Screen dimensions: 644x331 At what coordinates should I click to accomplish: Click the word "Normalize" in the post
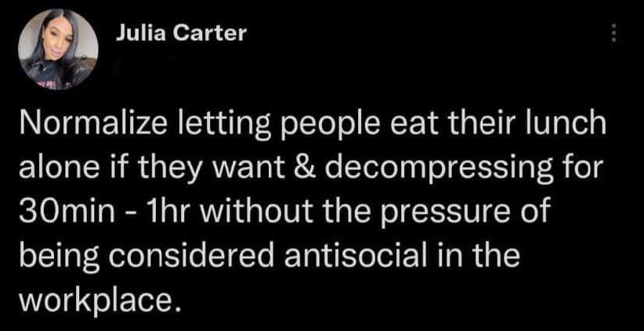click(x=89, y=126)
